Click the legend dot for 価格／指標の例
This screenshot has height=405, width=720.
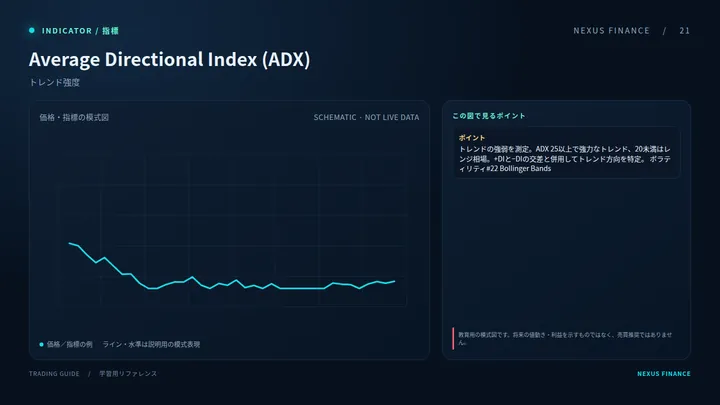(x=41, y=344)
